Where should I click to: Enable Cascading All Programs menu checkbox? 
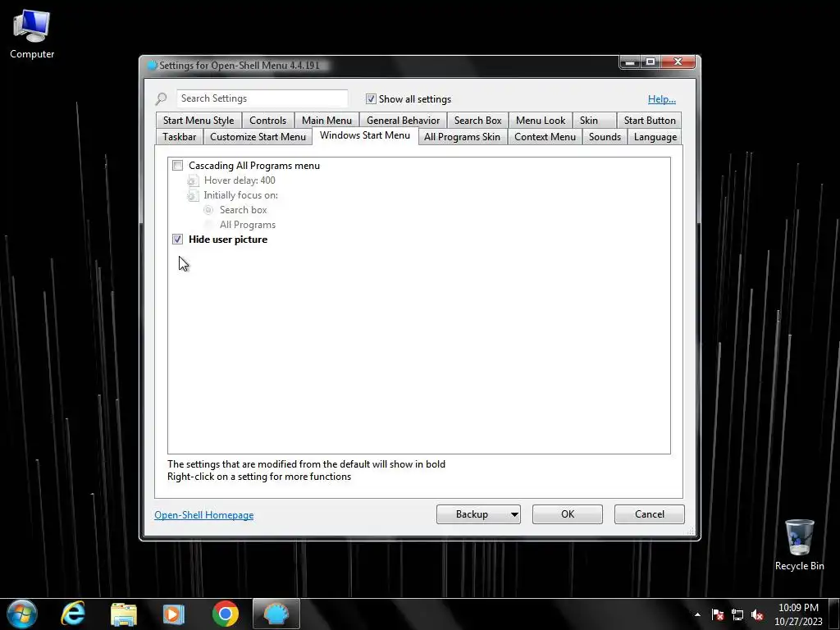point(177,166)
